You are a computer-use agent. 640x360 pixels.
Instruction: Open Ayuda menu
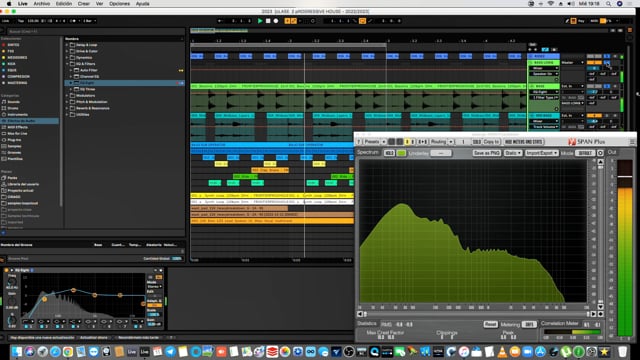[x=142, y=4]
